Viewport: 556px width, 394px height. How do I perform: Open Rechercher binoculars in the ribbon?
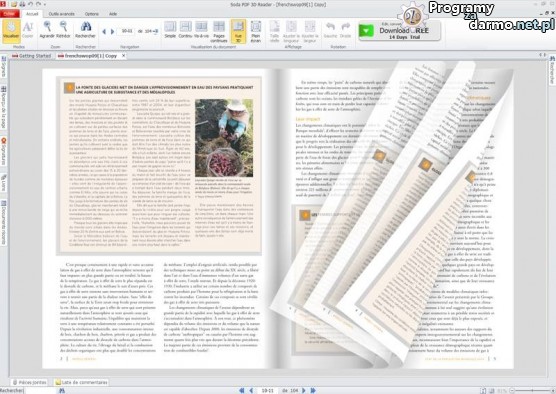pos(85,30)
